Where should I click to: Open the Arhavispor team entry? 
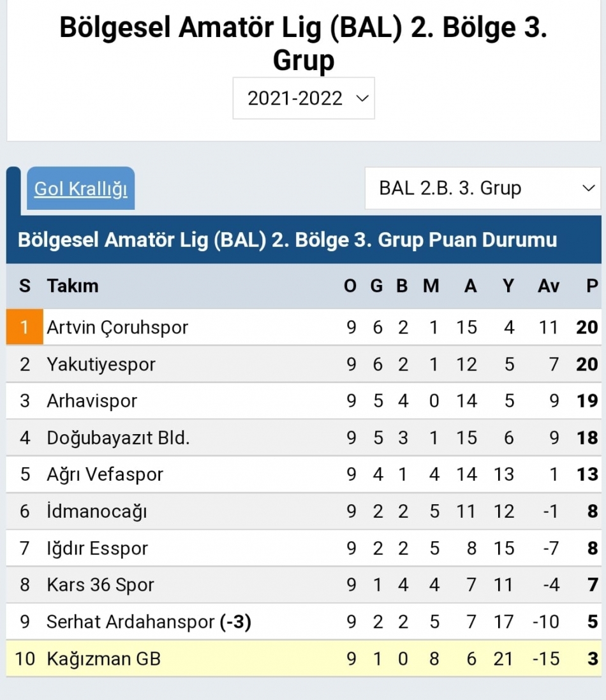click(92, 401)
